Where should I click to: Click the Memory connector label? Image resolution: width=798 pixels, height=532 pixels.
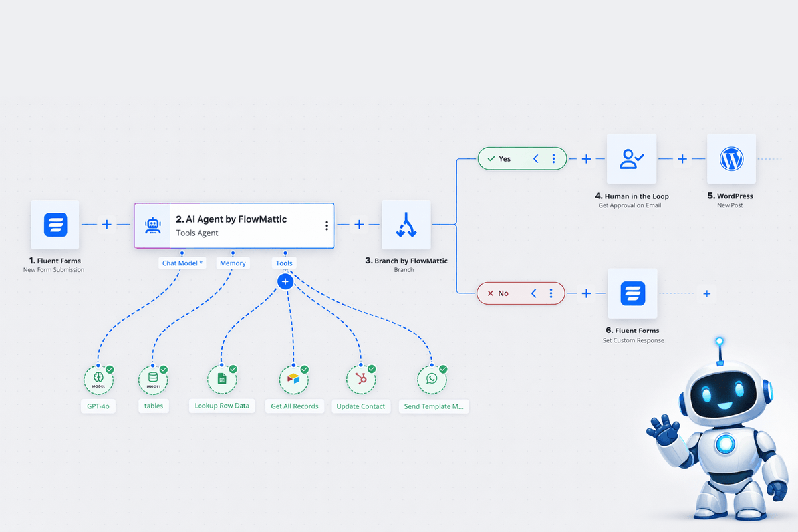[233, 263]
